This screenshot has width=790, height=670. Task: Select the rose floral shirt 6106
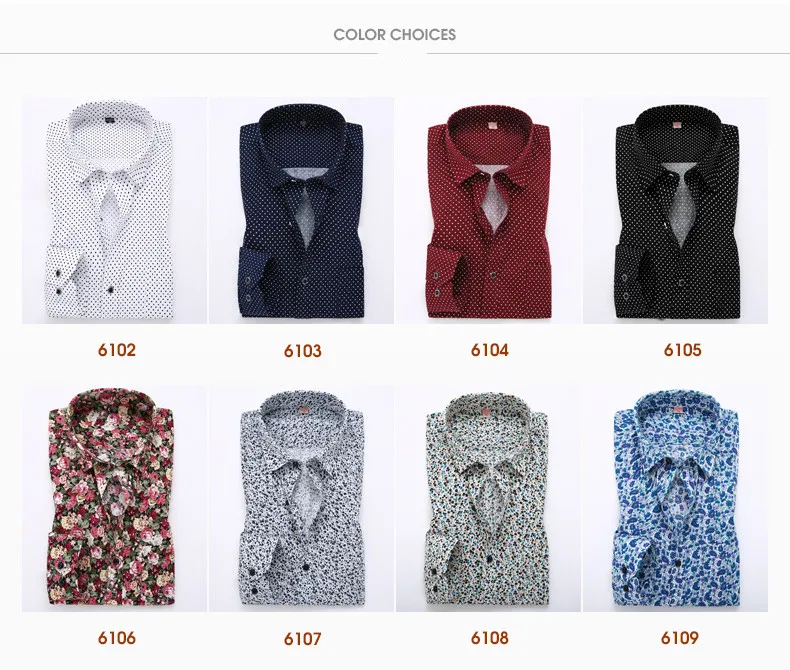click(x=114, y=499)
